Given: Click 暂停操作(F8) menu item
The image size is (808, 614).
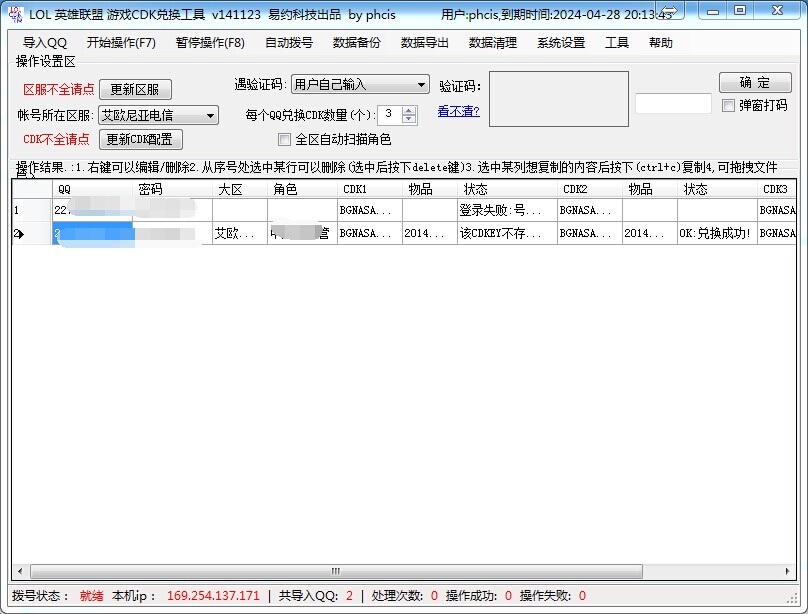Looking at the screenshot, I should point(210,43).
